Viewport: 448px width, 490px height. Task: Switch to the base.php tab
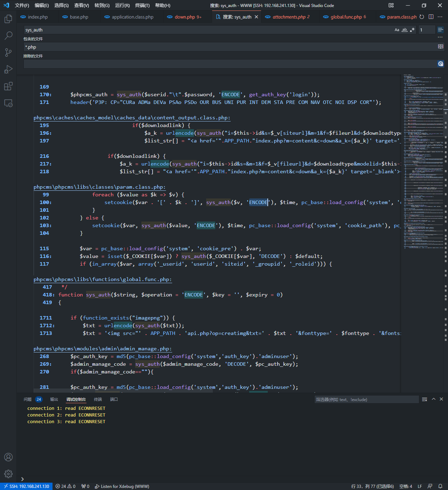pos(79,17)
